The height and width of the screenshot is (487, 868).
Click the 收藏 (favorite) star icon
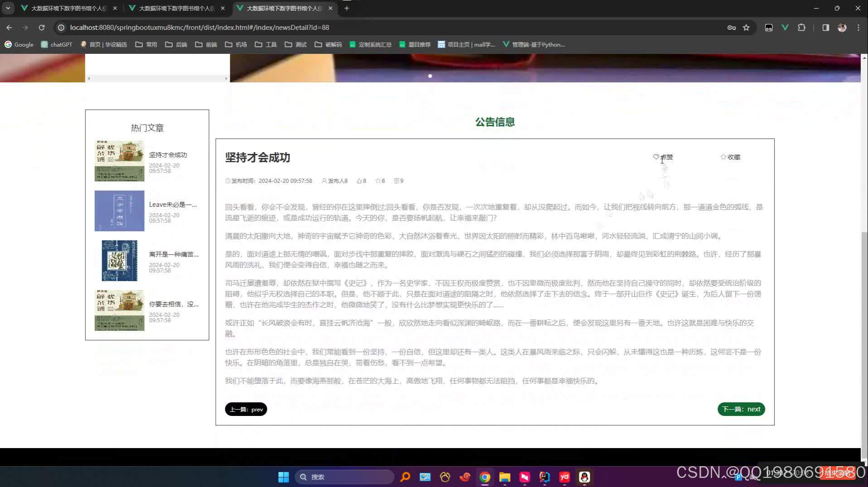tap(723, 157)
